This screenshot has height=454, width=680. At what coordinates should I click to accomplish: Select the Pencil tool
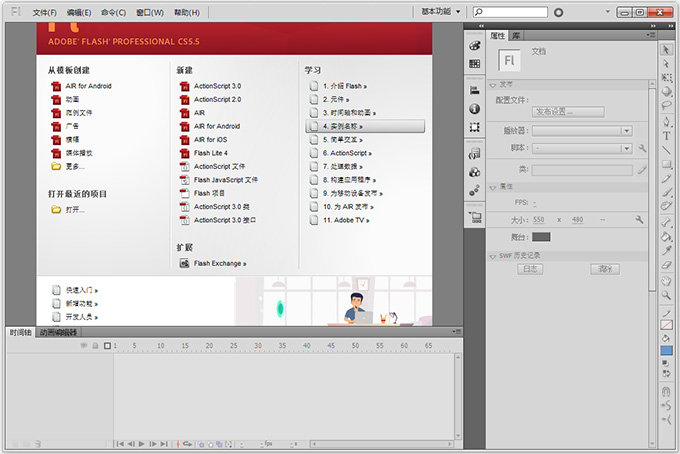click(666, 178)
